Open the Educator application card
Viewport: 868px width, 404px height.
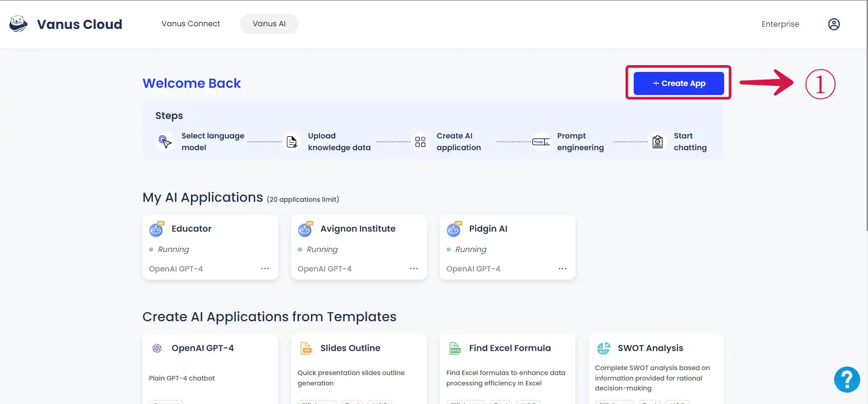click(210, 247)
